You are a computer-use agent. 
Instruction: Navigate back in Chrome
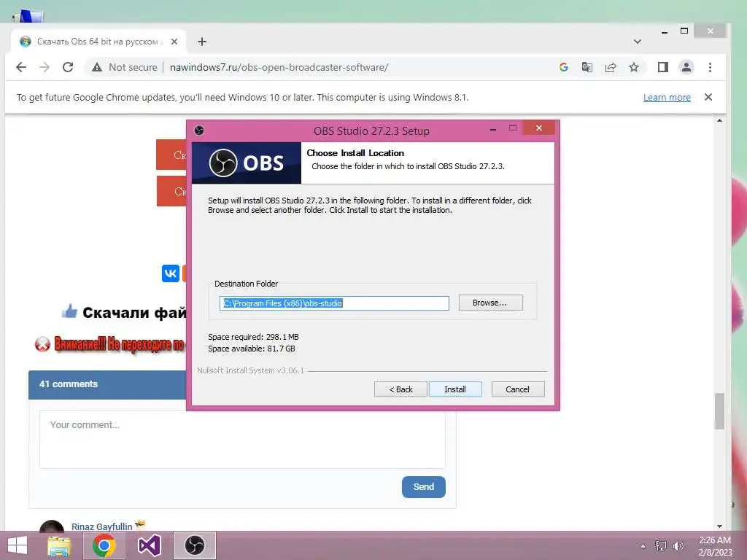click(x=21, y=67)
